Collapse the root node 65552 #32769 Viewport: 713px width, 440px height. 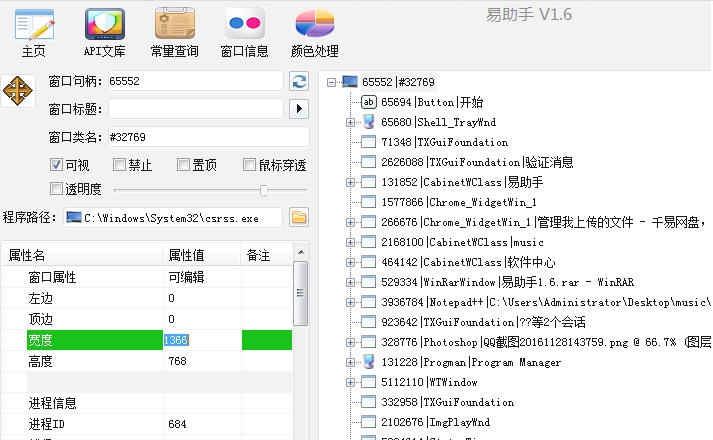tap(331, 82)
